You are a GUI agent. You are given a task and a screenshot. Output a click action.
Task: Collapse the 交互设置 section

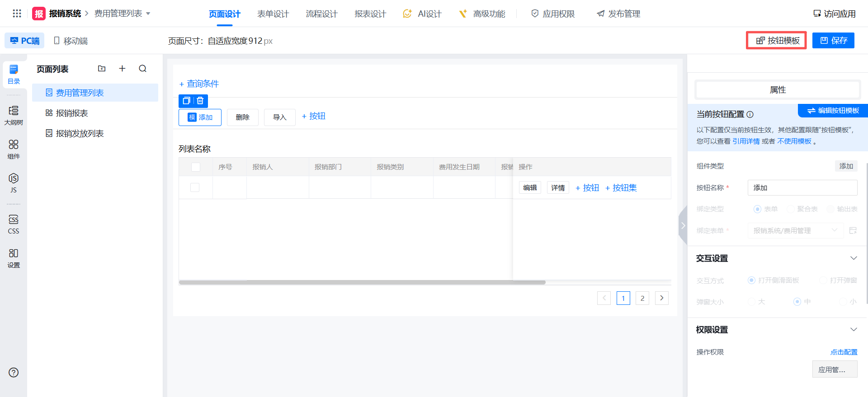(x=854, y=258)
